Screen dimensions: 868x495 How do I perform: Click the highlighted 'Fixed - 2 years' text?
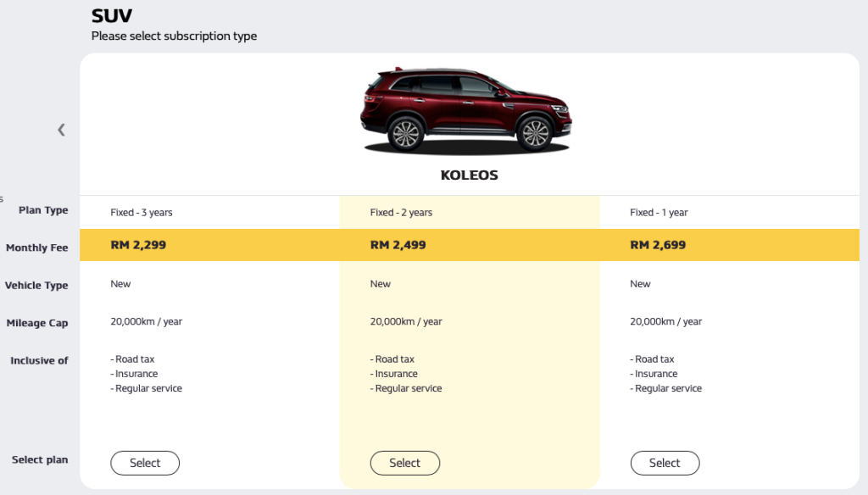pyautogui.click(x=401, y=213)
